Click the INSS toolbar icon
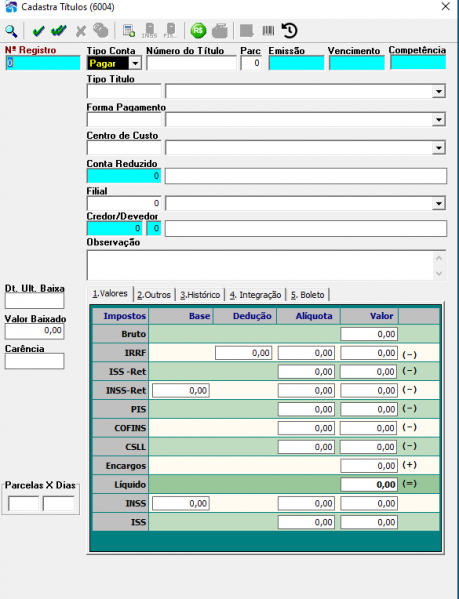The image size is (459, 599). pos(149,31)
